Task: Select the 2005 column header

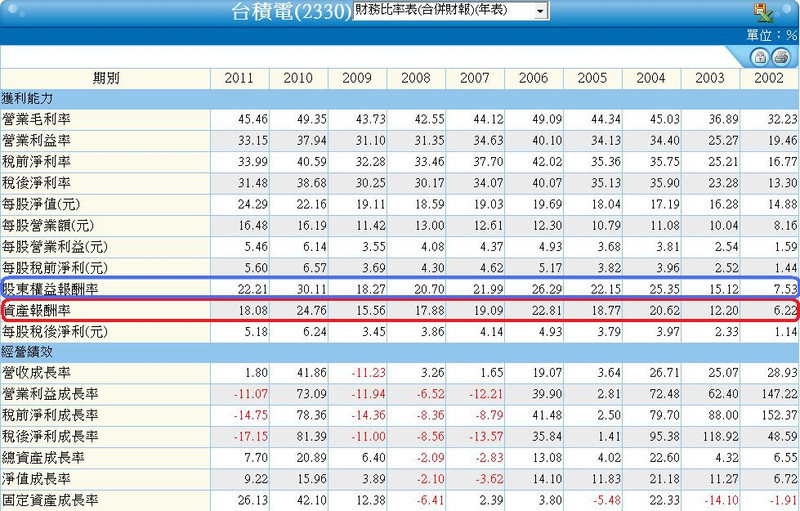Action: point(592,79)
